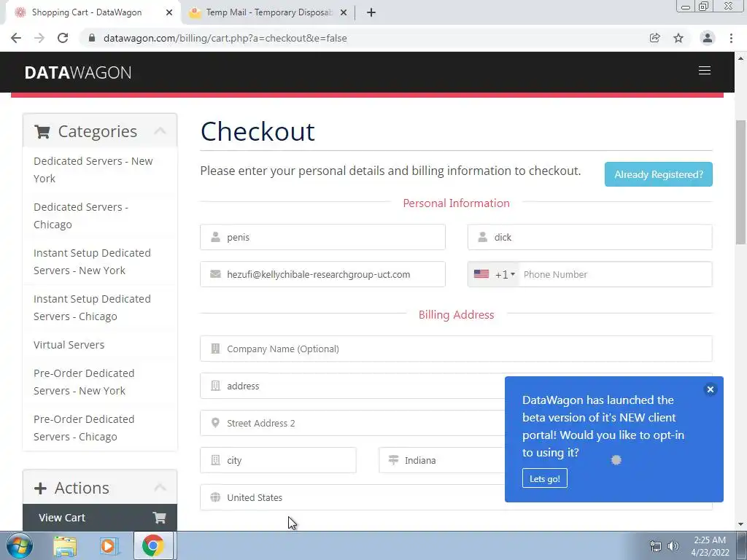
Task: Click View Cart in Actions
Action: click(99, 518)
